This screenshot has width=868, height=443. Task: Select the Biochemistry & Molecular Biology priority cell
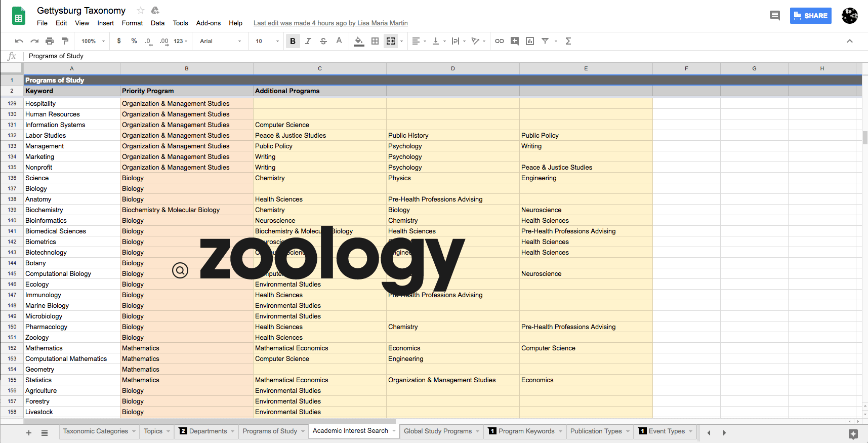click(x=187, y=210)
